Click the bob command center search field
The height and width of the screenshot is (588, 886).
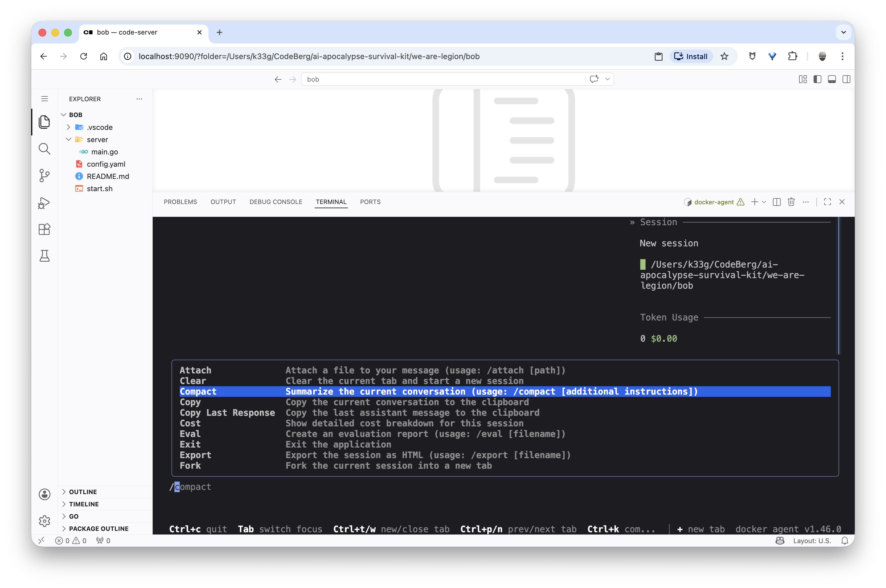[x=442, y=79]
